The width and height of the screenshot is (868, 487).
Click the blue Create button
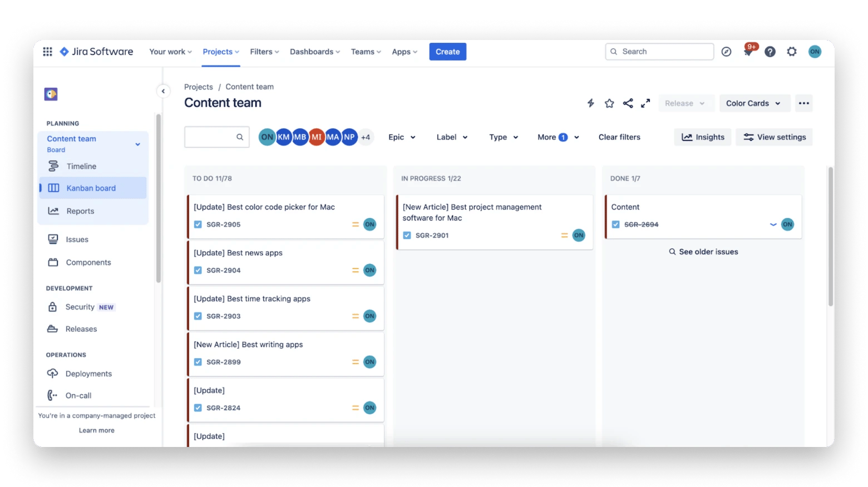[448, 52]
